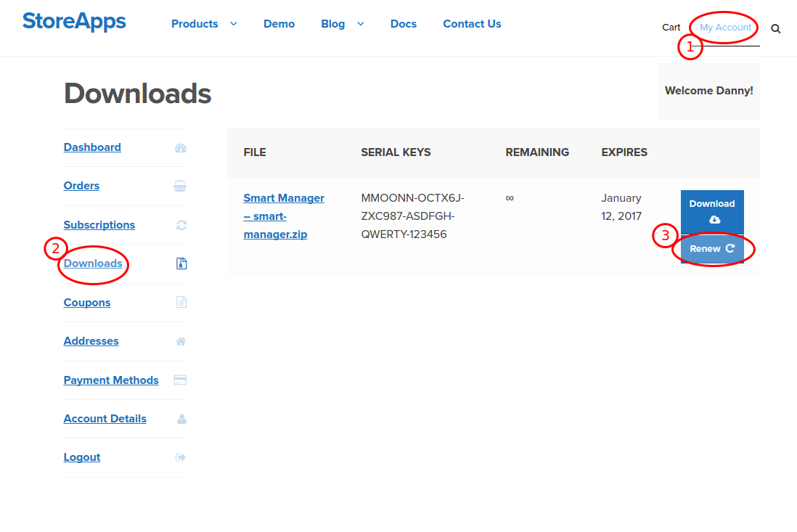Image resolution: width=797 pixels, height=532 pixels.
Task: Open Coupons in sidebar
Action: (87, 303)
